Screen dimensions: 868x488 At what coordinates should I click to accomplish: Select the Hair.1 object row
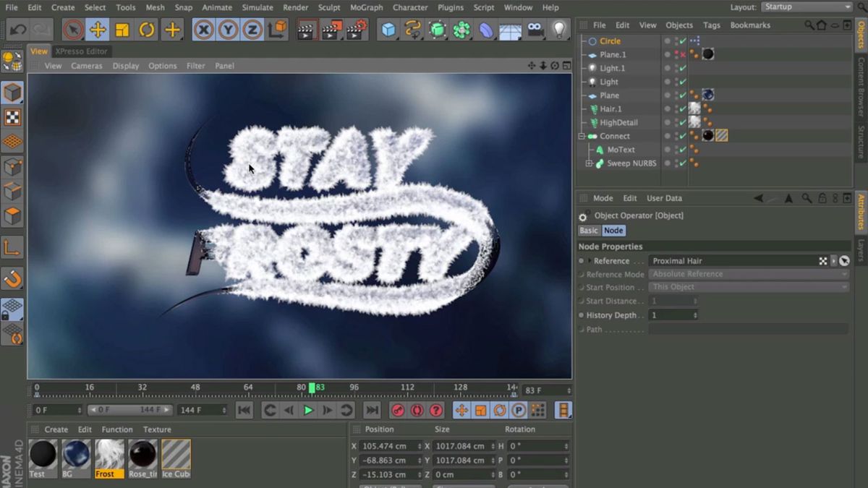(x=610, y=109)
